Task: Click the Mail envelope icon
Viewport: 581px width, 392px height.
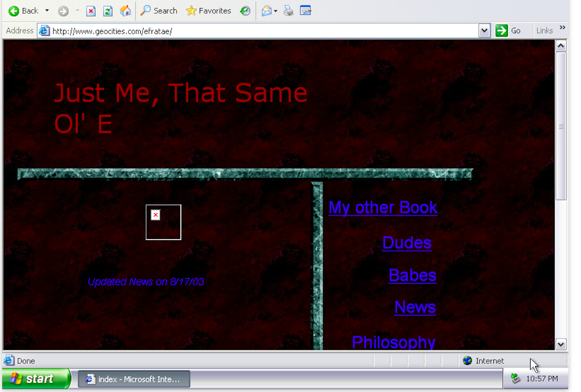Action: (x=267, y=11)
